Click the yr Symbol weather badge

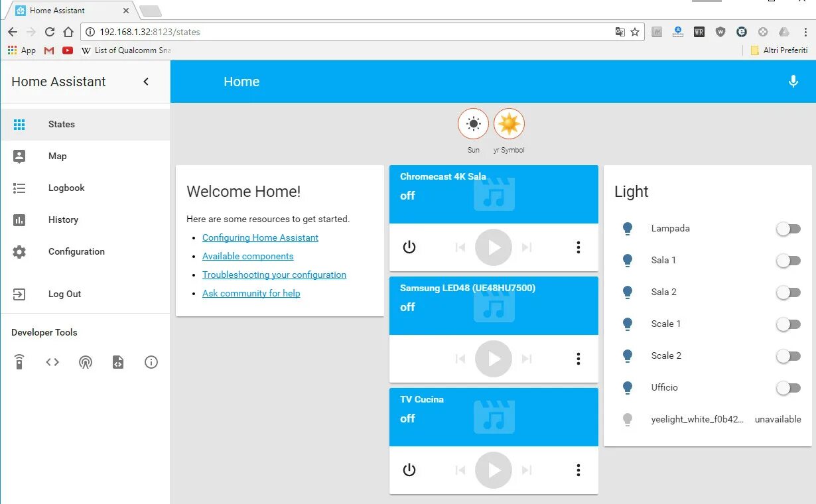(x=509, y=124)
